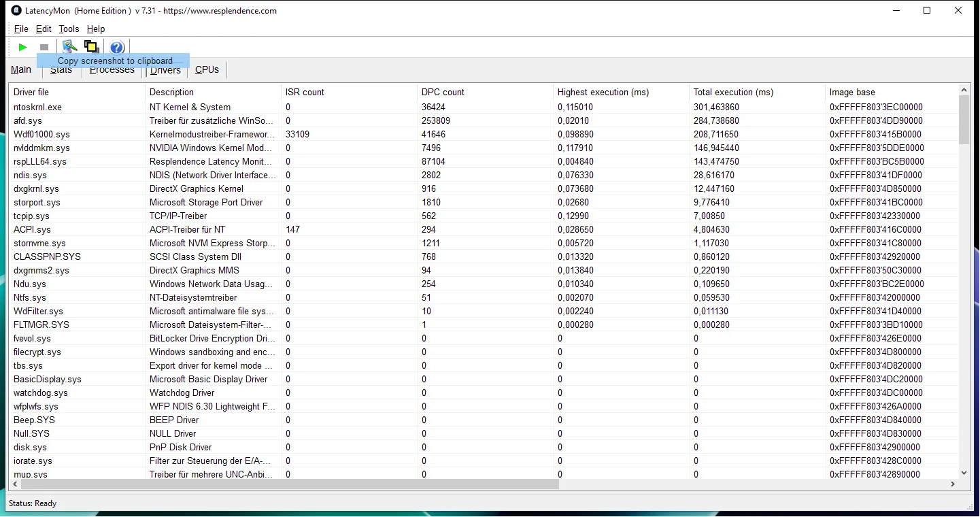Click total execution value 301,463860
980x517 pixels.
(x=716, y=107)
